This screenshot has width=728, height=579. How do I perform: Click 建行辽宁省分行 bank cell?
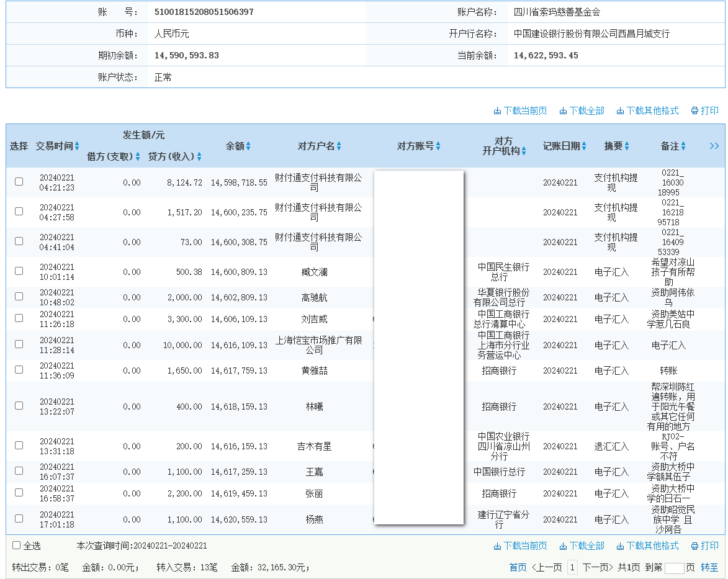[x=504, y=519]
